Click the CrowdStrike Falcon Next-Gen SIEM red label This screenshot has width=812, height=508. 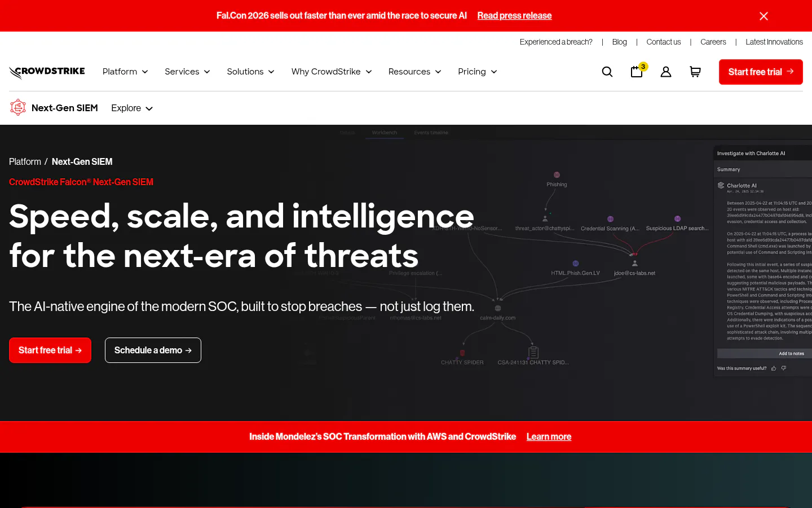81,182
